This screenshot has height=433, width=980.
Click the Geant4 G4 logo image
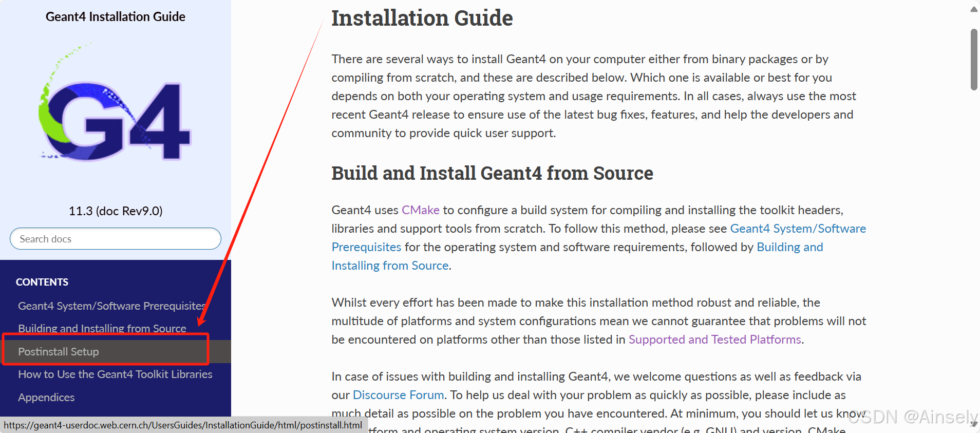tap(116, 102)
